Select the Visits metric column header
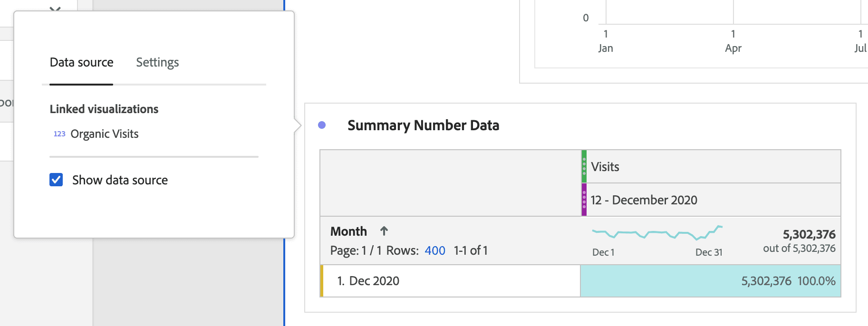868x326 pixels. point(605,167)
